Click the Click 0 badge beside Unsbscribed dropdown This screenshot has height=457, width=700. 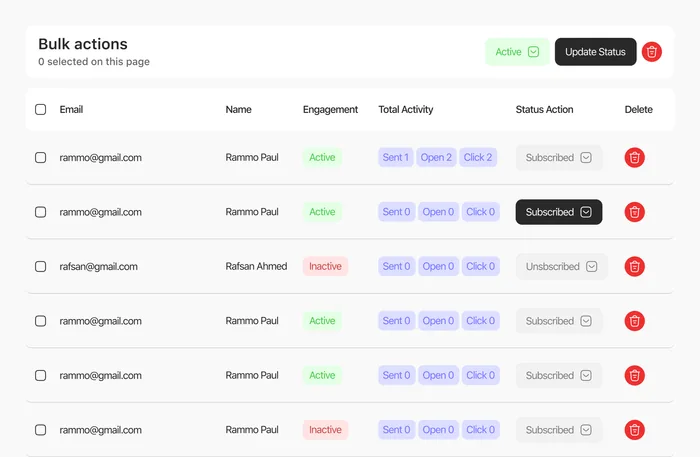480,266
